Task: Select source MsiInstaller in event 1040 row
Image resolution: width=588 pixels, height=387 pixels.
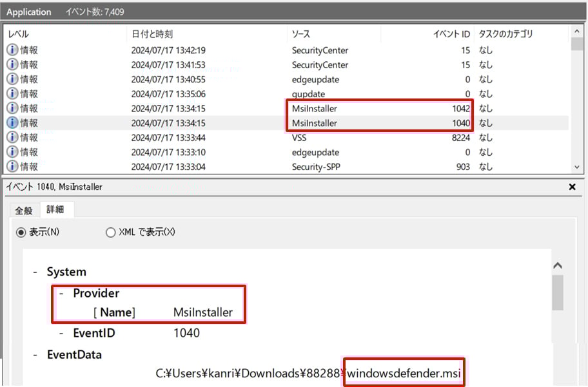Action: tap(314, 123)
